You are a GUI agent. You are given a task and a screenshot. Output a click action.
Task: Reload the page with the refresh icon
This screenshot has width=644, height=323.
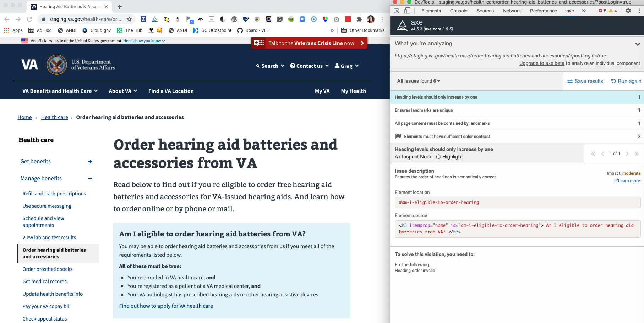[29, 19]
